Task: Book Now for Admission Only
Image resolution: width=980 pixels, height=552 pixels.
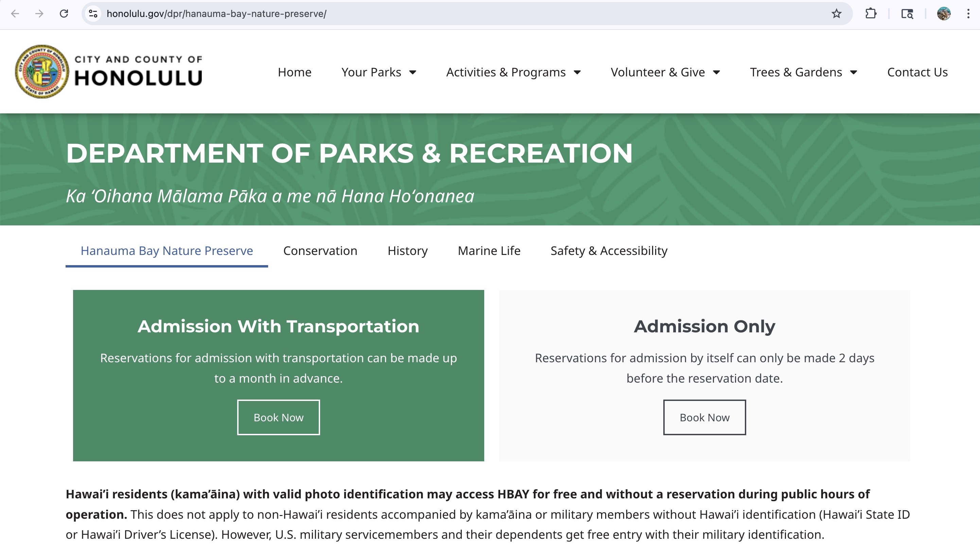Action: pyautogui.click(x=704, y=418)
